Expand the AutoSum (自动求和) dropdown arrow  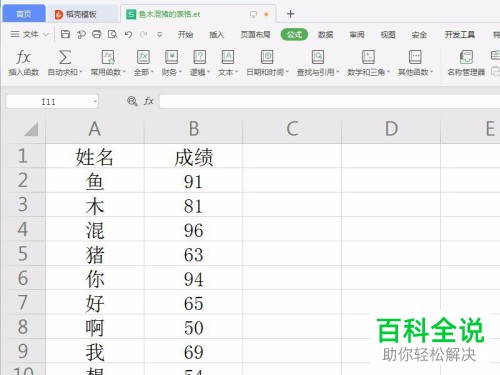tap(81, 72)
